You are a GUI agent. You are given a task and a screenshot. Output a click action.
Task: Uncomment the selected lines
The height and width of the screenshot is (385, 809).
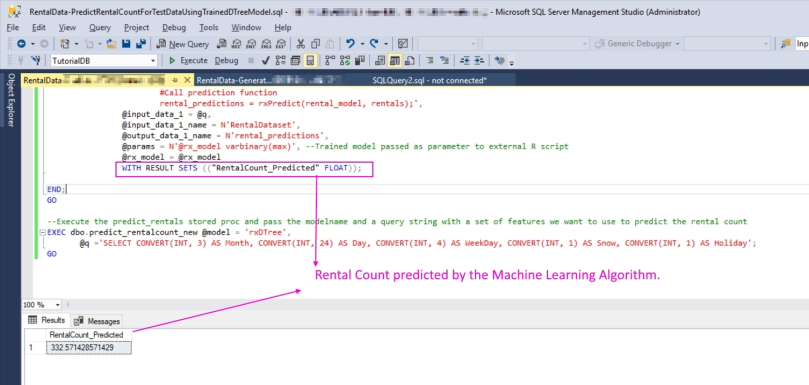(x=444, y=60)
